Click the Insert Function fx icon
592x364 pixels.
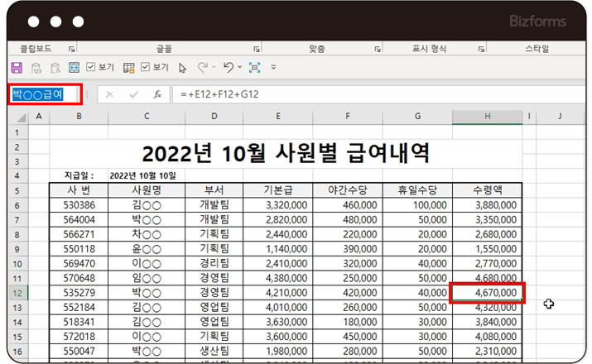pos(157,94)
